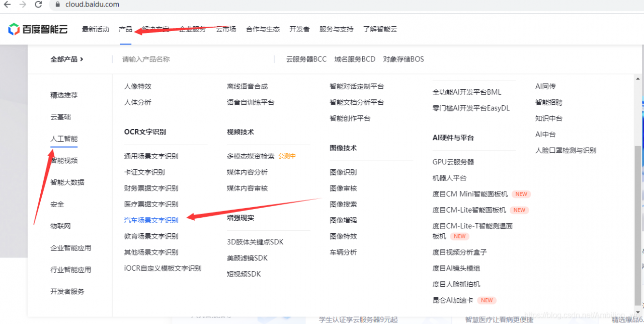
Task: Open 合作与生态 in top navigation
Action: pos(263,29)
